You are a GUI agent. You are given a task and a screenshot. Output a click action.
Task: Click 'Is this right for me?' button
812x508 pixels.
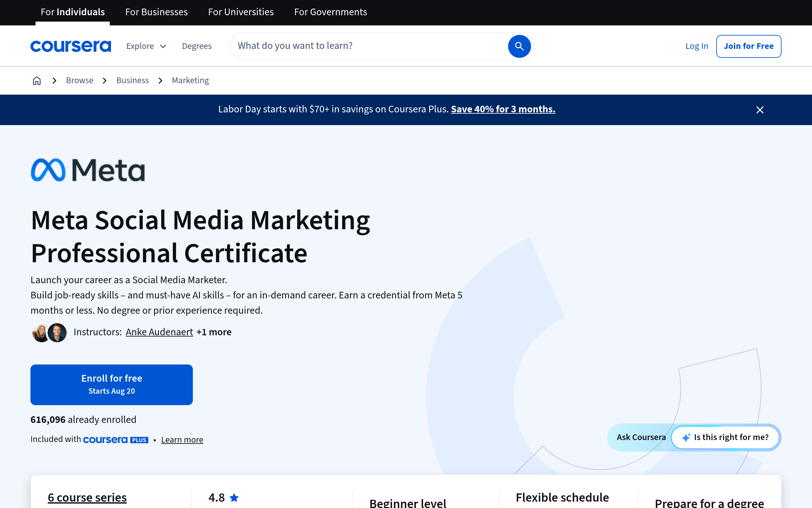tap(725, 437)
